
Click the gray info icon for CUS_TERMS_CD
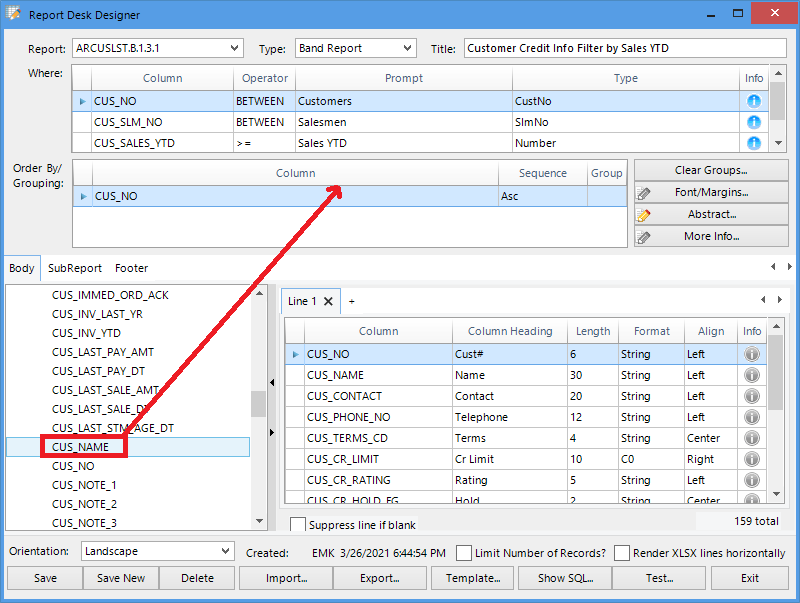click(x=751, y=438)
